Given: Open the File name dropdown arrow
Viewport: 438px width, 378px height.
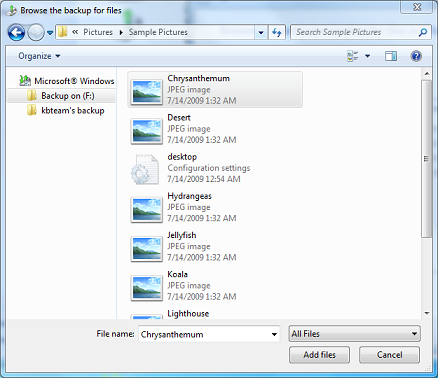Looking at the screenshot, I should tap(274, 334).
